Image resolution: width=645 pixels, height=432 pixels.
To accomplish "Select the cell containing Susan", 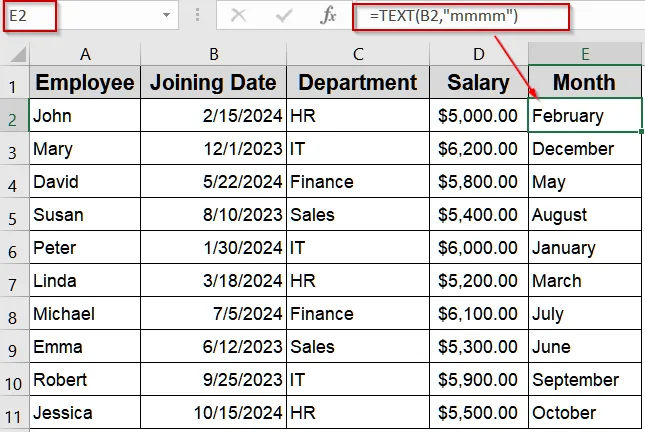I will [85, 214].
